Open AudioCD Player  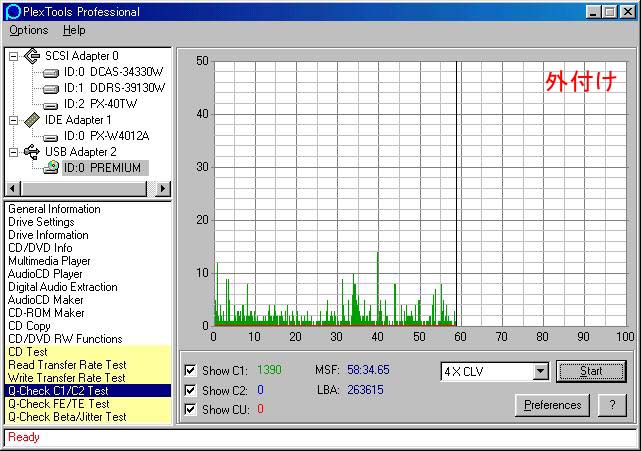[x=45, y=274]
